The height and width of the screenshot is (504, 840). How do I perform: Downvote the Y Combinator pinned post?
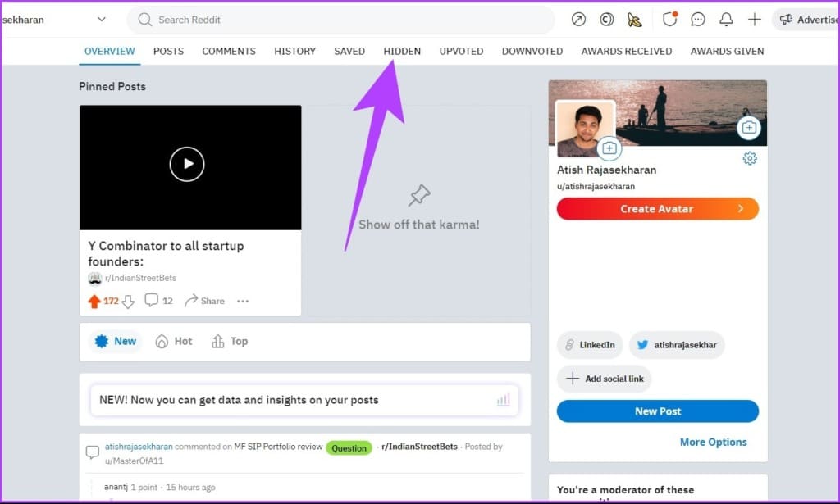[128, 302]
